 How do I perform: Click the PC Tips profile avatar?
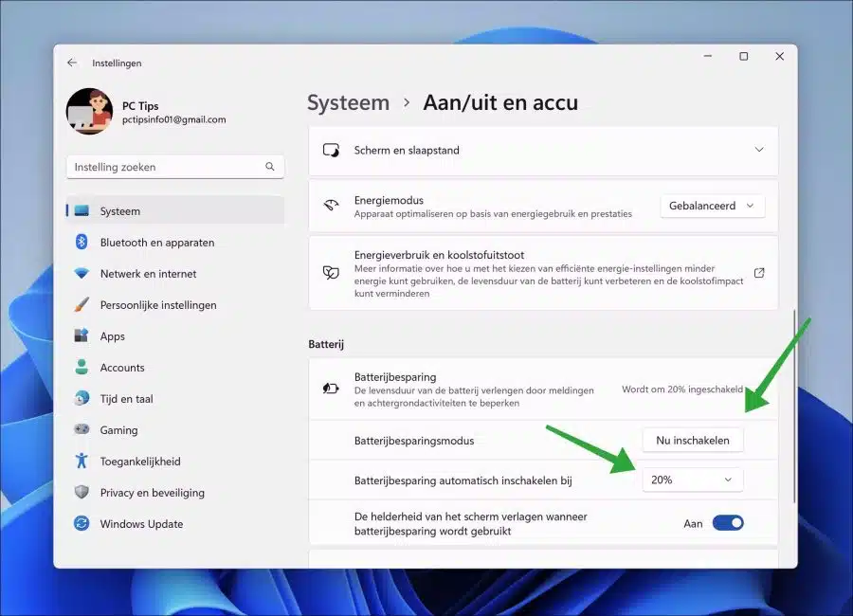(89, 111)
